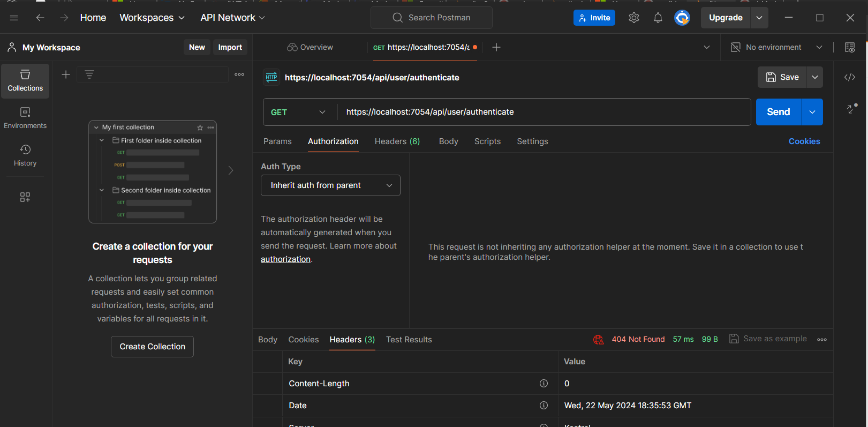Show info for Date header
The image size is (868, 427).
click(544, 405)
